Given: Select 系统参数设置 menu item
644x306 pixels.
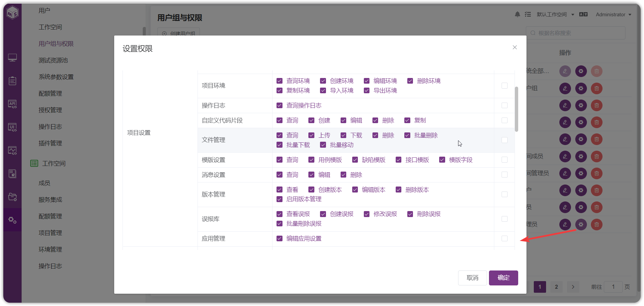Looking at the screenshot, I should (56, 77).
